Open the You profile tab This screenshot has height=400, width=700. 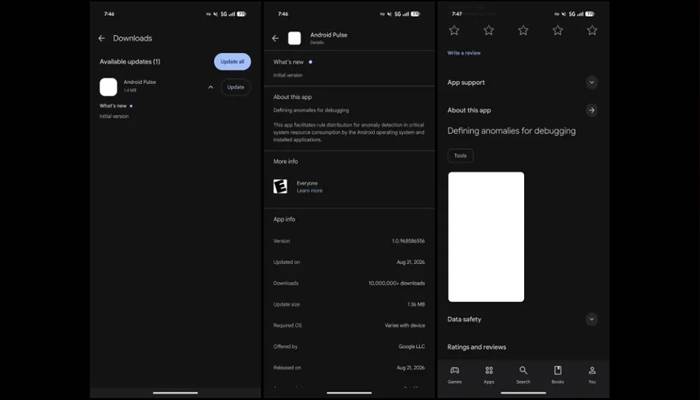[592, 374]
